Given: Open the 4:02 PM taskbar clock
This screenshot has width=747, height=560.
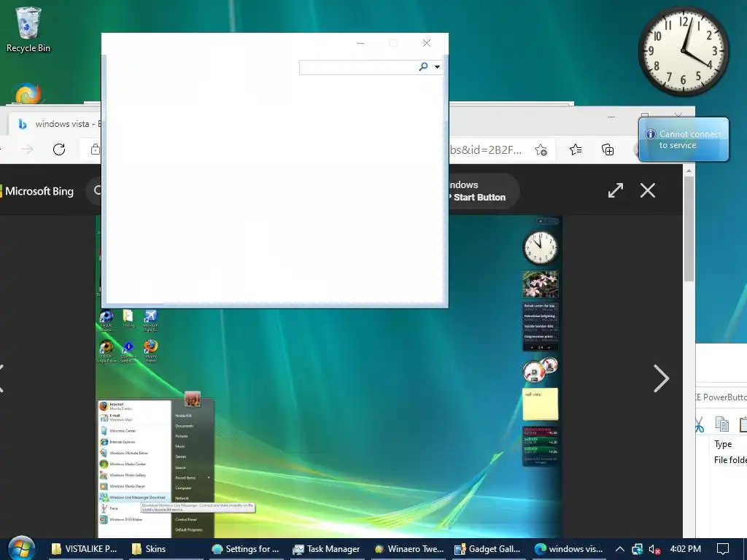Looking at the screenshot, I should 685,549.
